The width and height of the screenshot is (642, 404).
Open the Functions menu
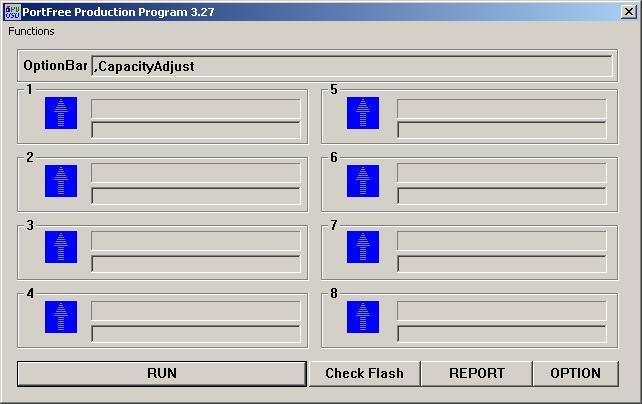(31, 32)
